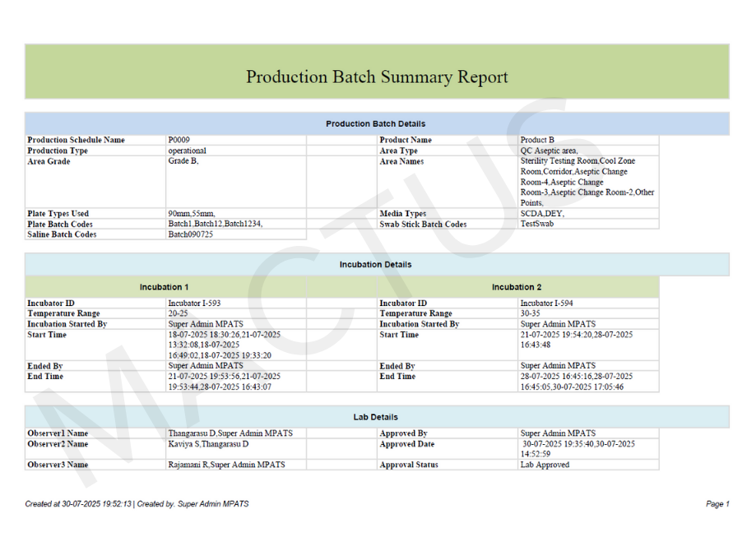Click the QC Aseptic area value
The height and width of the screenshot is (542, 756).
click(549, 151)
